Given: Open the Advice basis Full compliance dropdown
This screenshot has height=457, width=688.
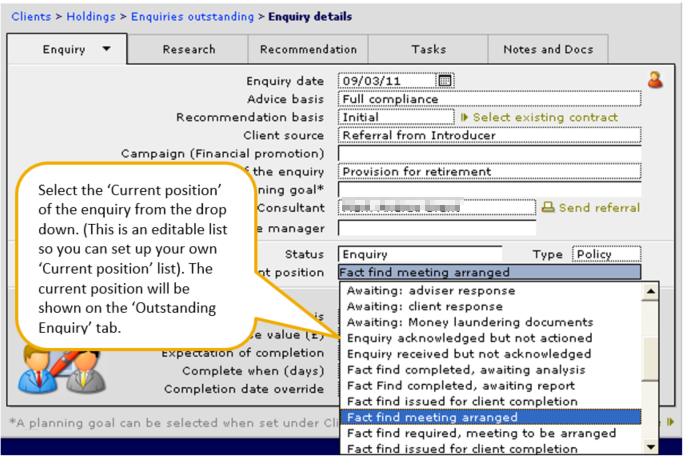Looking at the screenshot, I should click(x=489, y=99).
